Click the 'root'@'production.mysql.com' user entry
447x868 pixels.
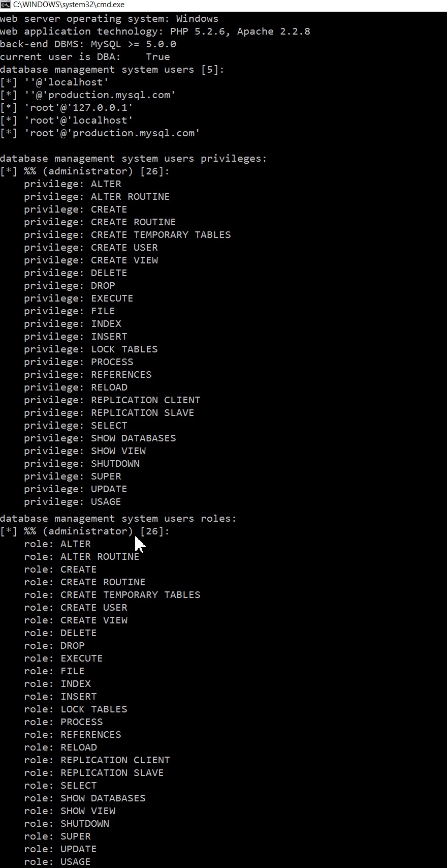pos(112,133)
